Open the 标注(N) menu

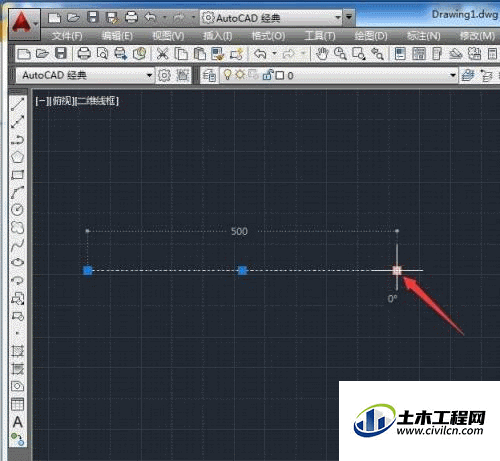coord(424,36)
